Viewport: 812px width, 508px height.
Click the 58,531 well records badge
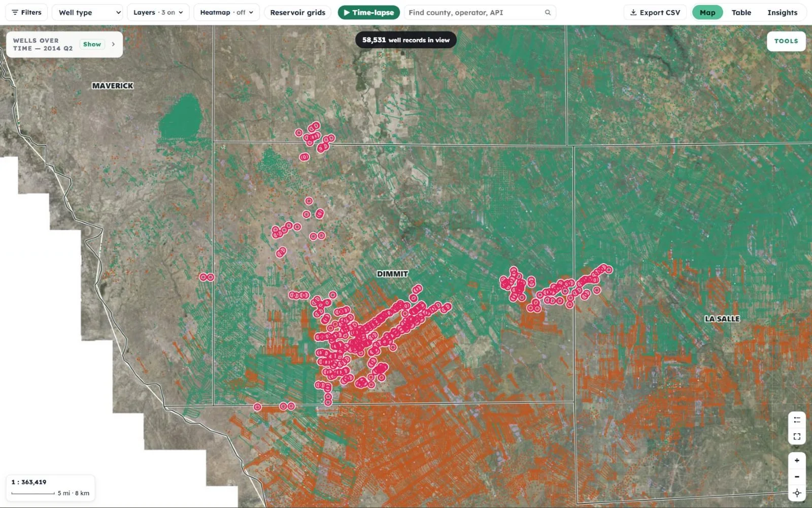click(x=406, y=40)
